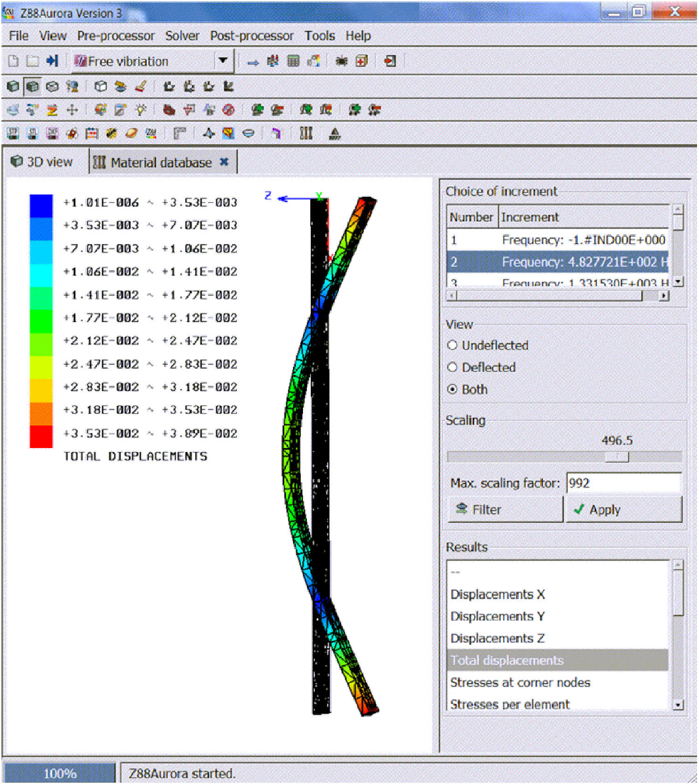Click the New project icon
Image resolution: width=699 pixels, height=784 pixels.
[x=13, y=61]
